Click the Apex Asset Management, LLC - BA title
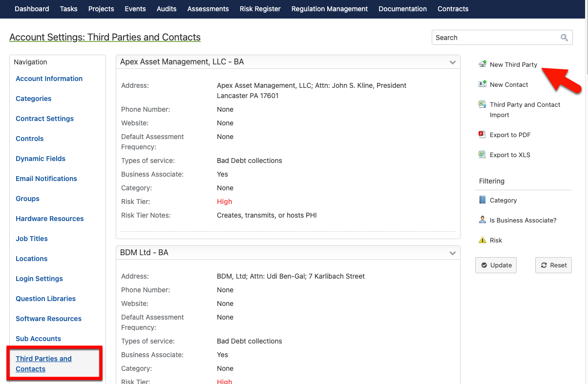The height and width of the screenshot is (384, 588). pyautogui.click(x=182, y=62)
